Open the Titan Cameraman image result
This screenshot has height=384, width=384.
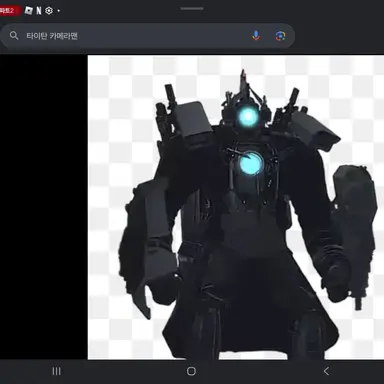(236, 207)
